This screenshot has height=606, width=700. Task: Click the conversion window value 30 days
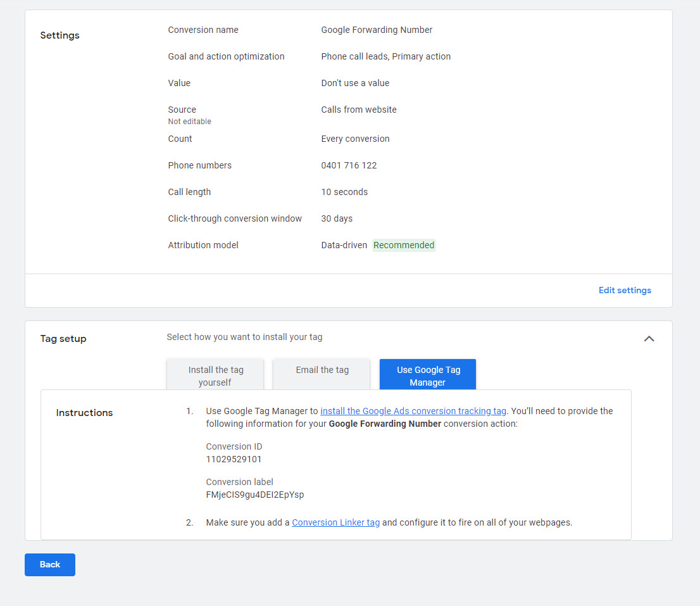337,218
